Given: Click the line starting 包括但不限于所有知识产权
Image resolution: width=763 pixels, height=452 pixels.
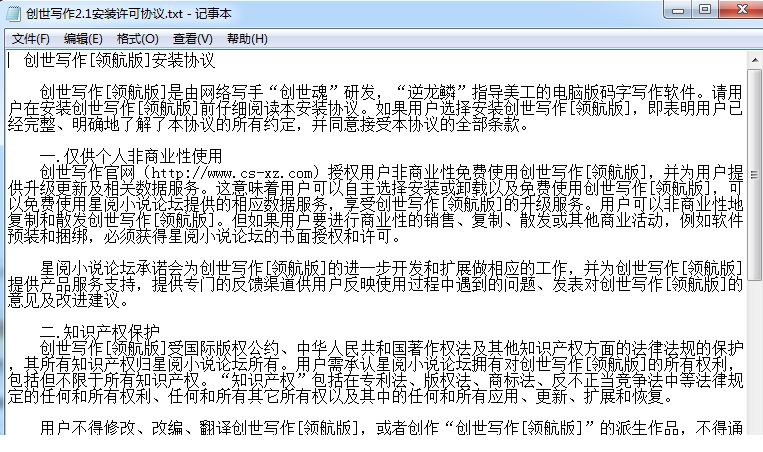Looking at the screenshot, I should click(x=375, y=380).
